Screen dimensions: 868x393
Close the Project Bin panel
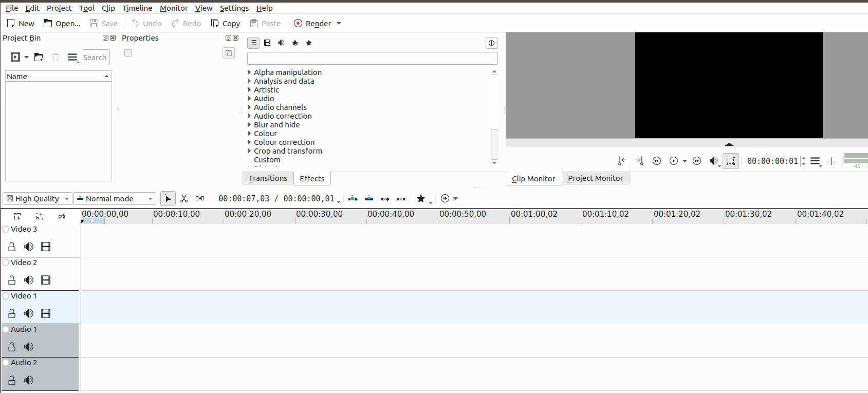[x=113, y=38]
